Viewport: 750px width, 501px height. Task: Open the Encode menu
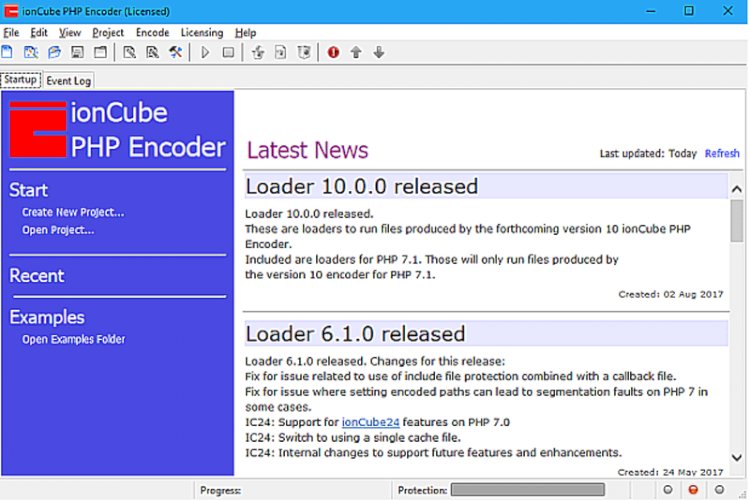pos(153,33)
